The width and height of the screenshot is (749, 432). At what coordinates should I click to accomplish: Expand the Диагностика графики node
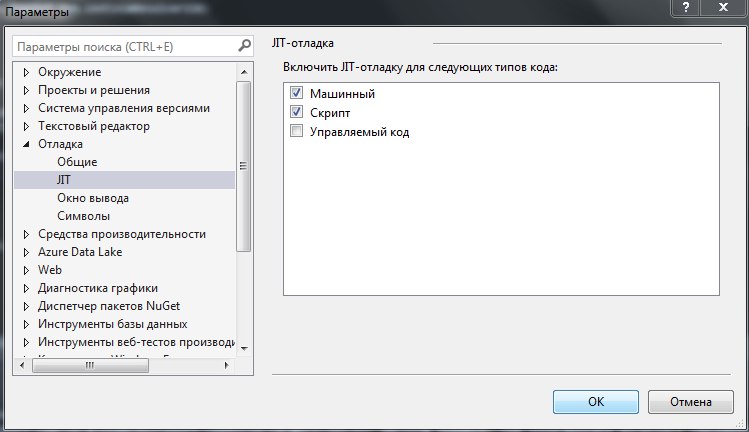(26, 289)
